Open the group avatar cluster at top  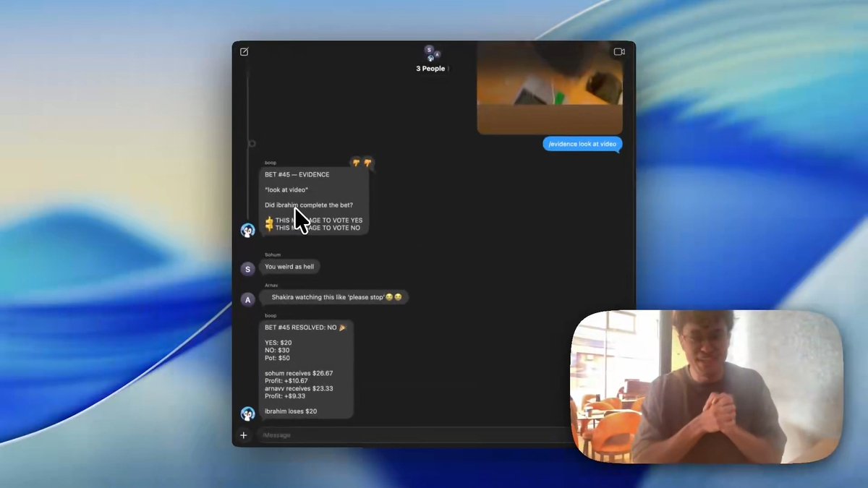[x=432, y=53]
